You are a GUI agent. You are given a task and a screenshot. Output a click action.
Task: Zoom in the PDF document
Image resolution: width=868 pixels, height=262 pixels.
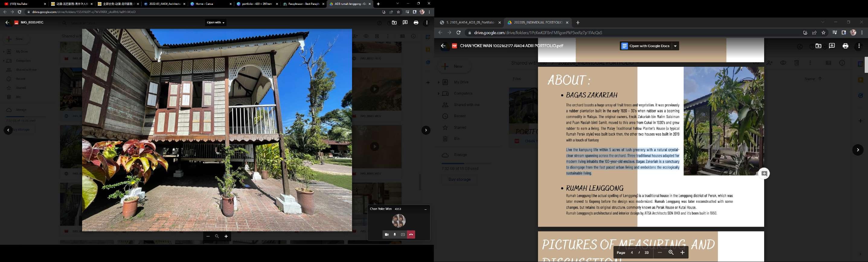click(x=682, y=253)
